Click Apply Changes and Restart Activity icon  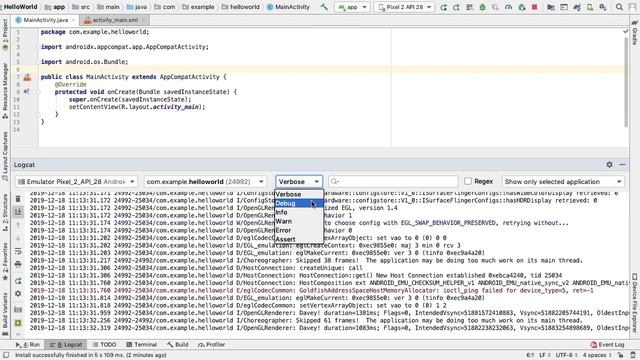click(456, 7)
